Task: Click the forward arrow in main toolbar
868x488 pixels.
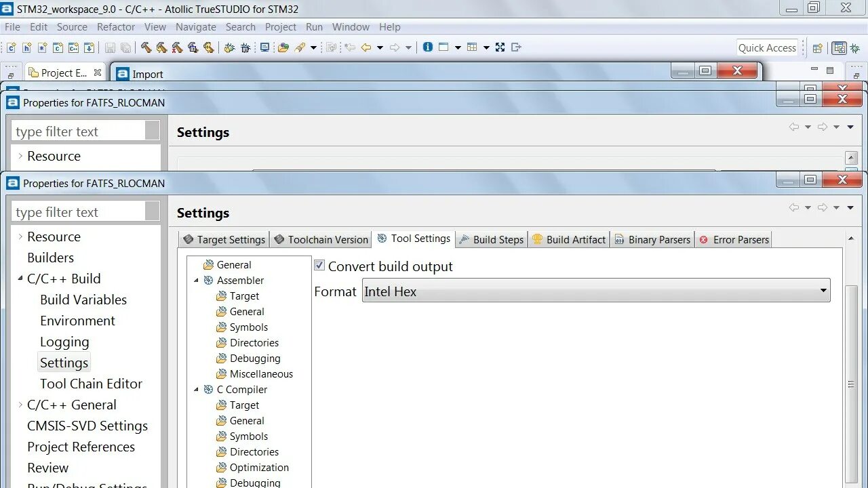Action: coord(395,47)
